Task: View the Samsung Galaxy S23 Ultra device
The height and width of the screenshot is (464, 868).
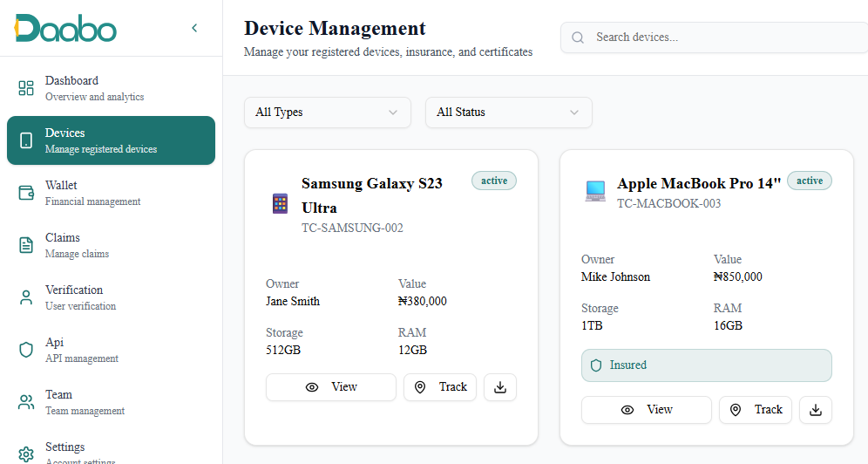Action: [331, 387]
